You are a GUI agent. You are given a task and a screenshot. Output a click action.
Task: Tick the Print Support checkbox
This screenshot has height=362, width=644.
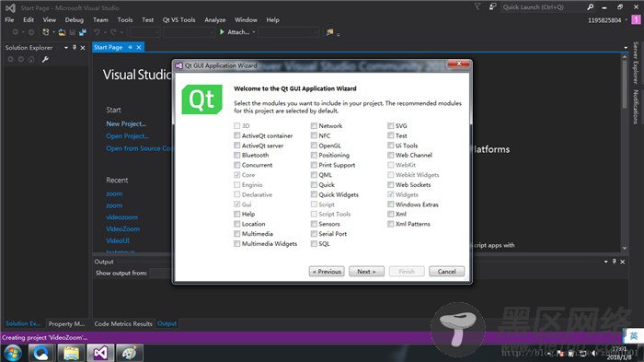pos(314,165)
